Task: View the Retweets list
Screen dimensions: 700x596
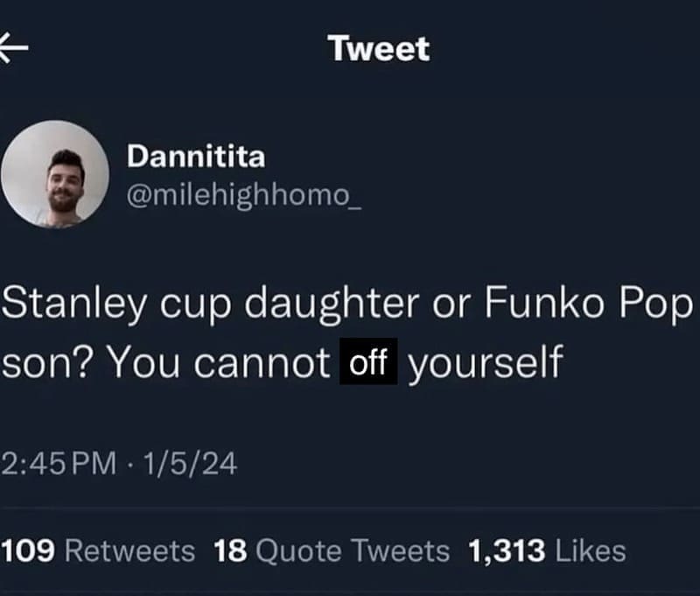Action: tap(129, 551)
